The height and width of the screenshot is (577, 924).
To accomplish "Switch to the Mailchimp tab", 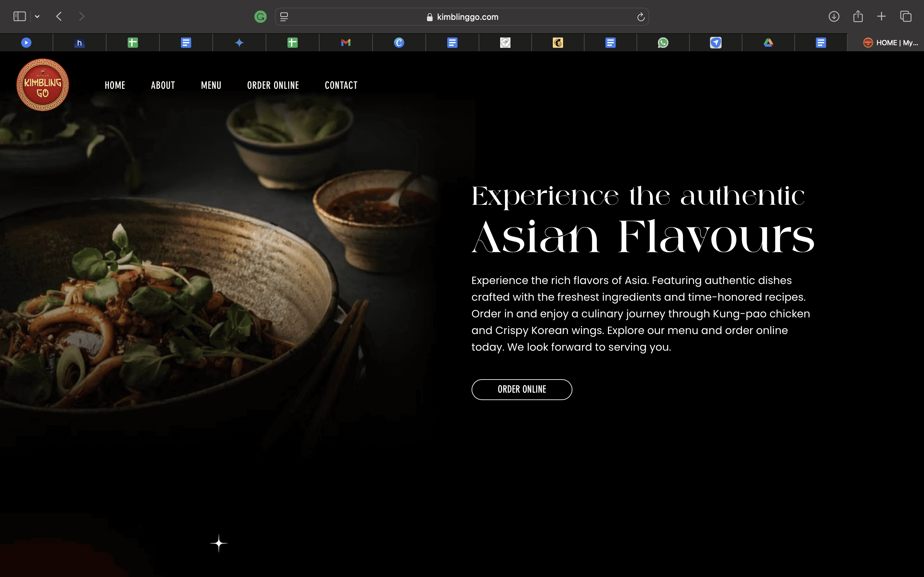I will (558, 43).
